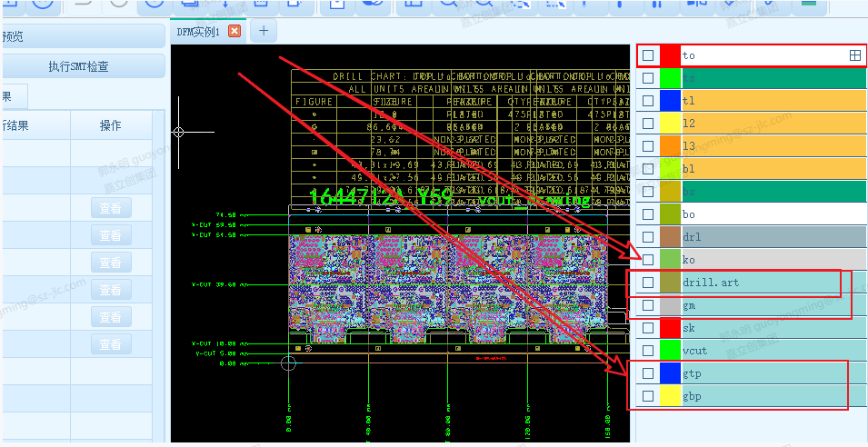The width and height of the screenshot is (868, 447).
Task: Run the 执行SMT检查 check
Action: pos(78,66)
